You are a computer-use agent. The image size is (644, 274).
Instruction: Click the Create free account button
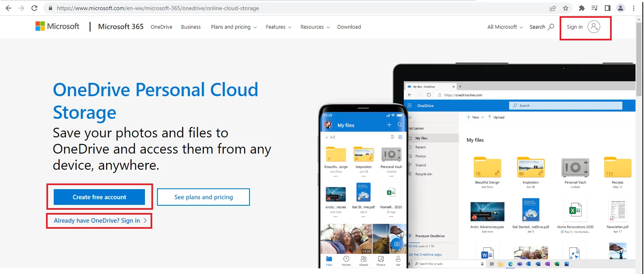pyautogui.click(x=99, y=197)
